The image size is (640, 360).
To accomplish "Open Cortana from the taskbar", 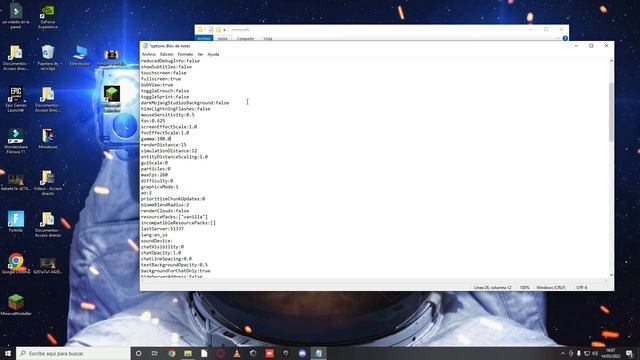I will pyautogui.click(x=138, y=353).
